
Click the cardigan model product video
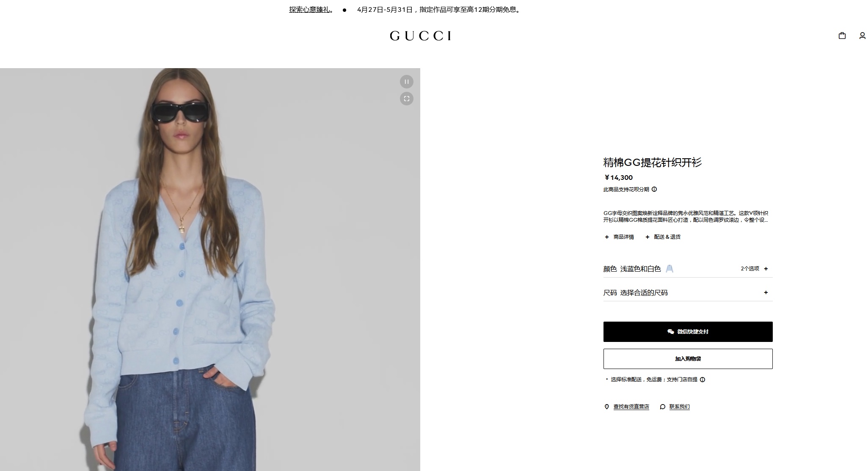210,270
